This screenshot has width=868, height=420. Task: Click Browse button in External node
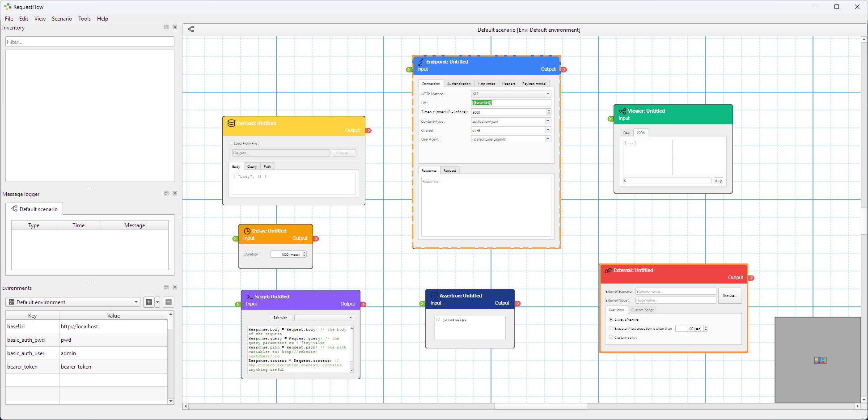pos(729,296)
